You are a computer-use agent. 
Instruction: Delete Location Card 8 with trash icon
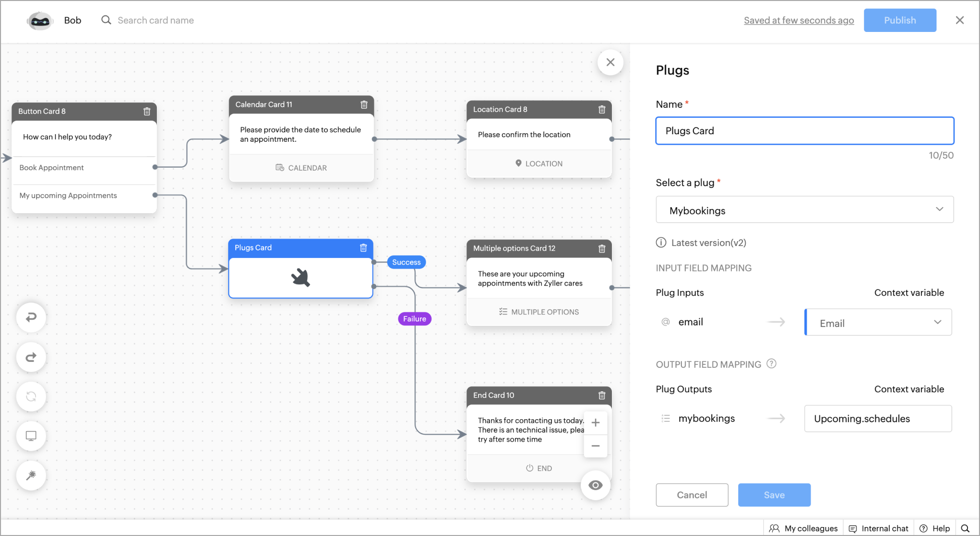[x=602, y=109]
